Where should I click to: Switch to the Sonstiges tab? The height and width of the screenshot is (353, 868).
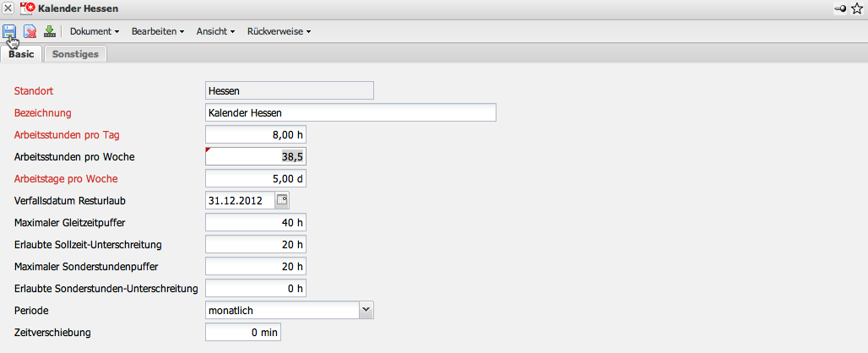click(75, 54)
